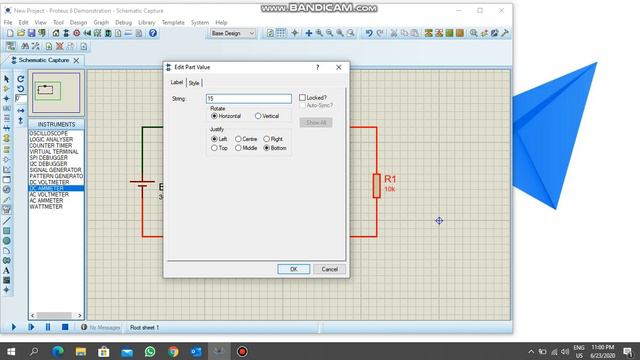Click the Home Page toolbar icon

point(56,33)
